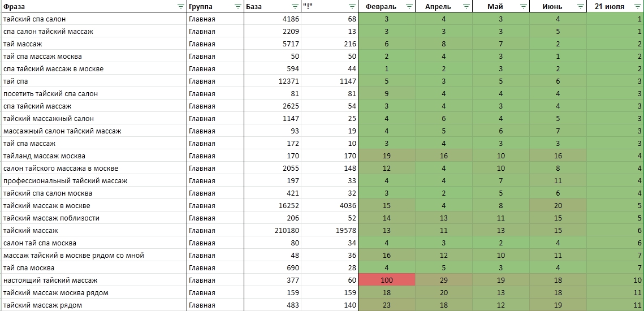Open the Май column filter icon
Viewport: 644px width, 311px height.
pyautogui.click(x=523, y=7)
